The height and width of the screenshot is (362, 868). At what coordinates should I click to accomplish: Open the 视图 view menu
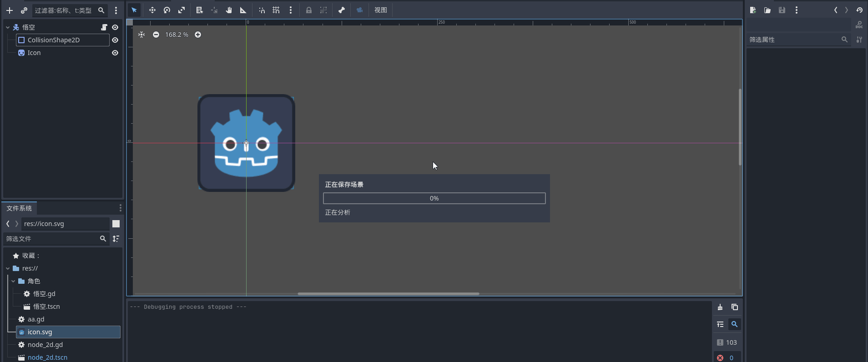(x=380, y=10)
